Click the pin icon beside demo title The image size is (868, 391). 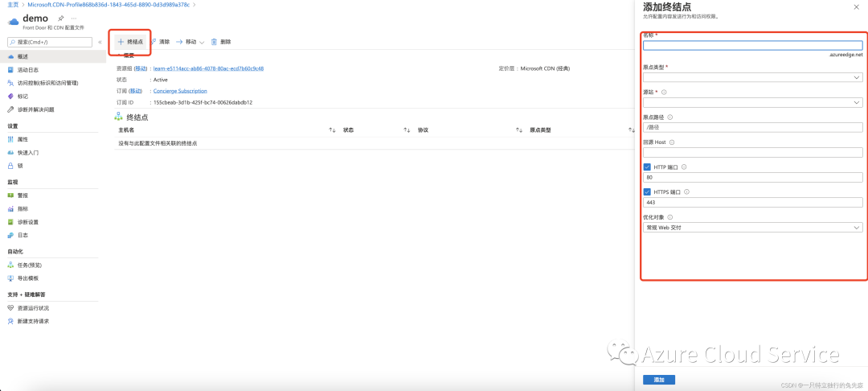60,19
